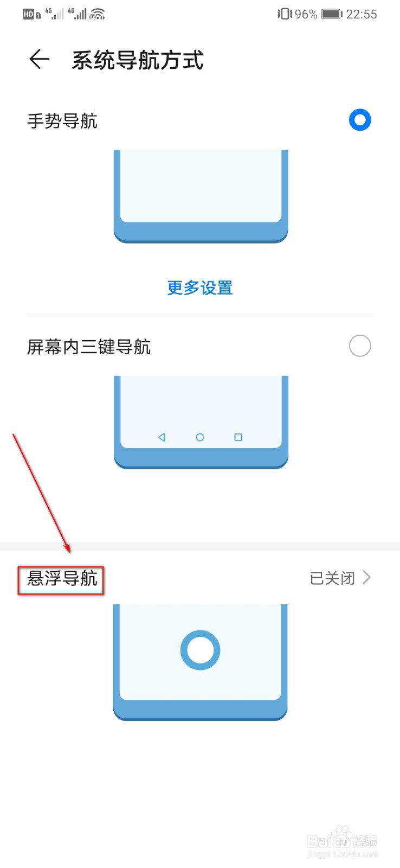This screenshot has width=400, height=868.
Task: Select the 屏幕内三键导航 radio button
Action: [360, 346]
